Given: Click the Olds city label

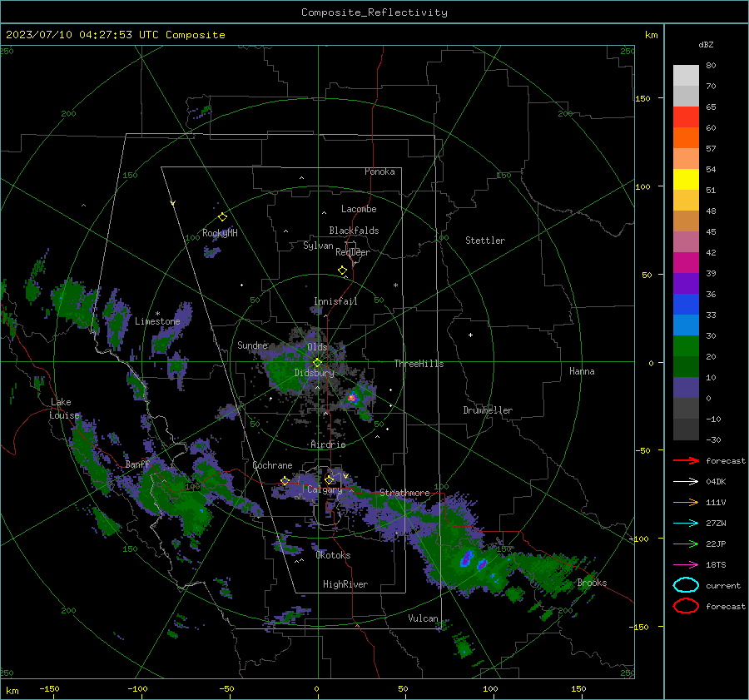Looking at the screenshot, I should coord(317,347).
